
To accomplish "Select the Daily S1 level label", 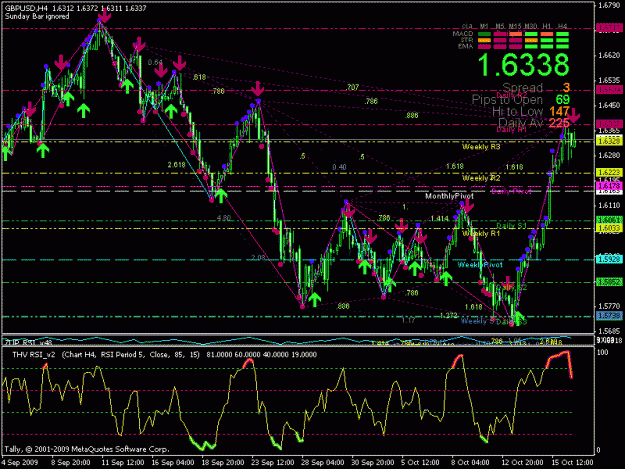I will [x=511, y=226].
